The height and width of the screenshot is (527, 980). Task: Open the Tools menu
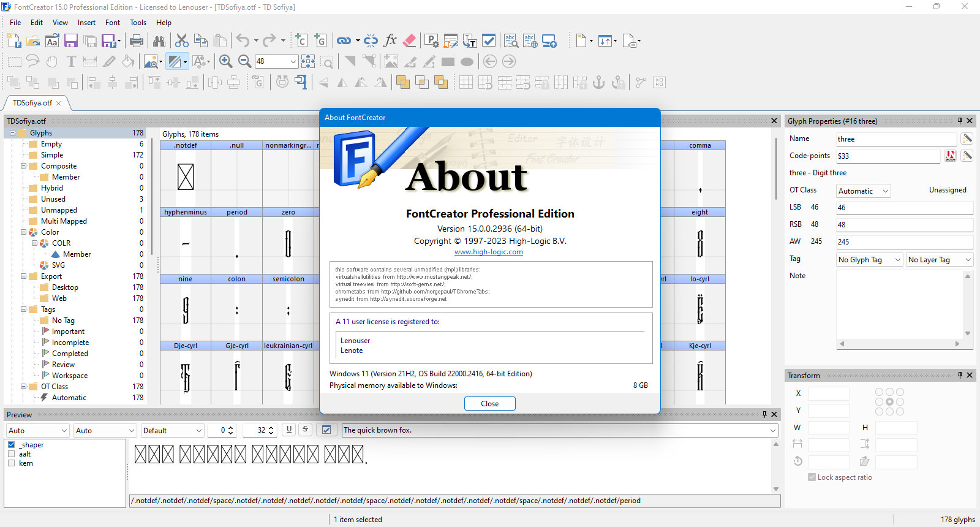coord(138,23)
